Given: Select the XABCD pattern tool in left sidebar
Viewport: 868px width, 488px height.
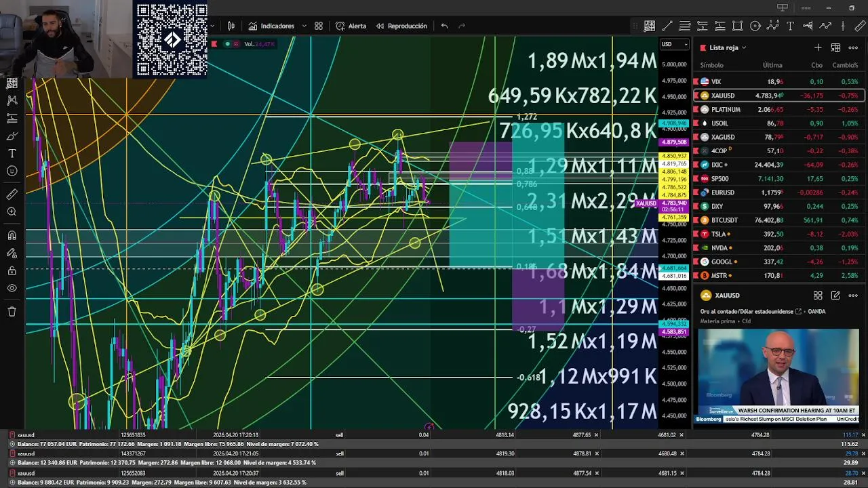Looking at the screenshot, I should click(12, 100).
